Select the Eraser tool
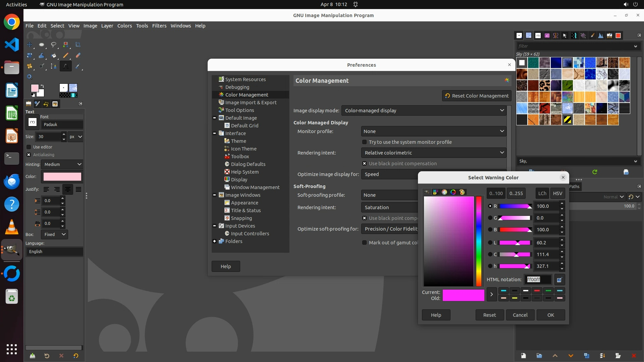Image resolution: width=644 pixels, height=362 pixels. click(78, 56)
